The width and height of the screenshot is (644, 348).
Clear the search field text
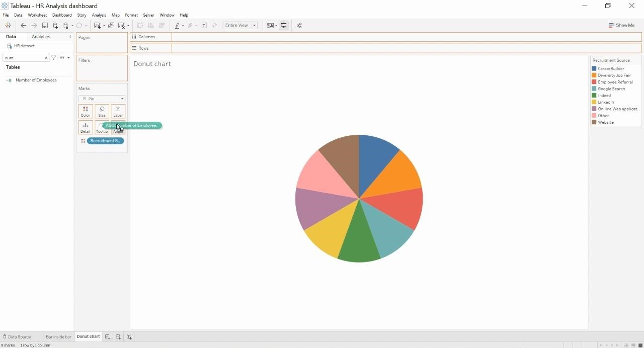coord(46,58)
